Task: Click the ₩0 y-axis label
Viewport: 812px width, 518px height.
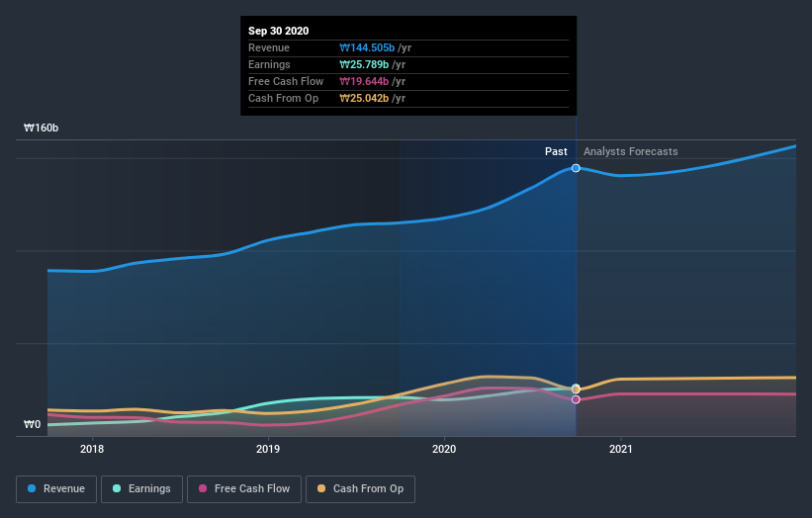Action: (32, 424)
